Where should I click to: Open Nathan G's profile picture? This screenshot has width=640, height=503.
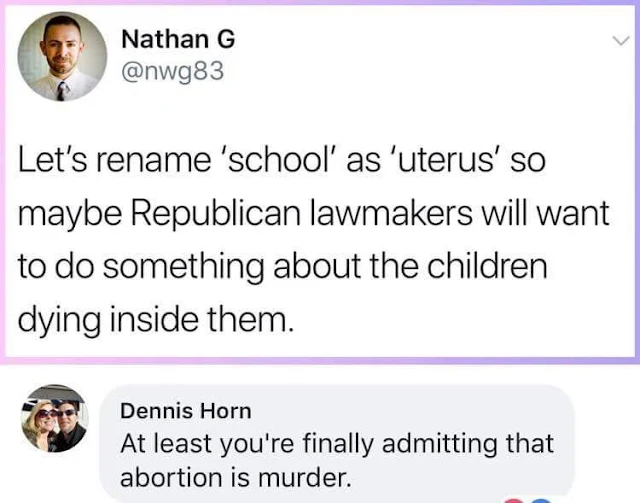pyautogui.click(x=62, y=58)
